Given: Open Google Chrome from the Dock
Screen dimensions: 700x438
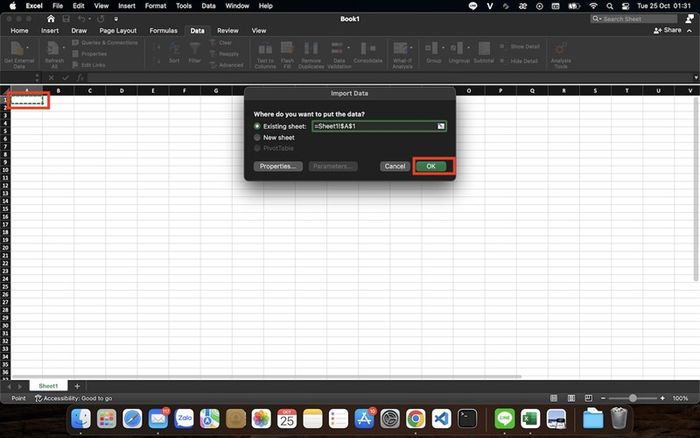Looking at the screenshot, I should tap(415, 418).
